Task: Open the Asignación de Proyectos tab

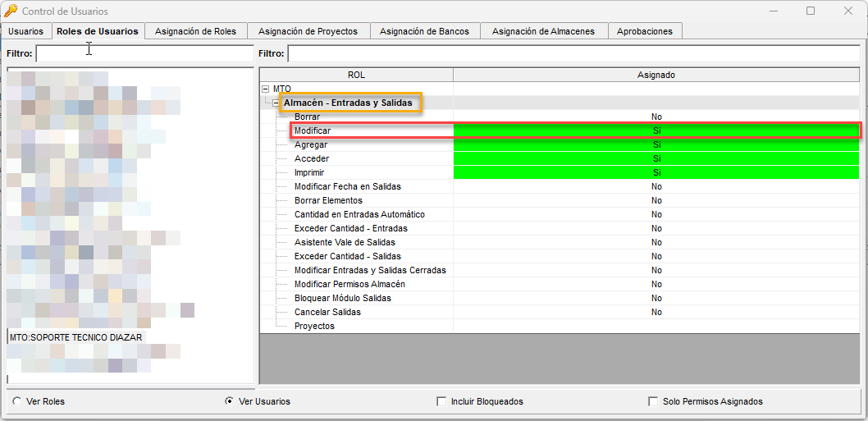Action: pos(308,31)
